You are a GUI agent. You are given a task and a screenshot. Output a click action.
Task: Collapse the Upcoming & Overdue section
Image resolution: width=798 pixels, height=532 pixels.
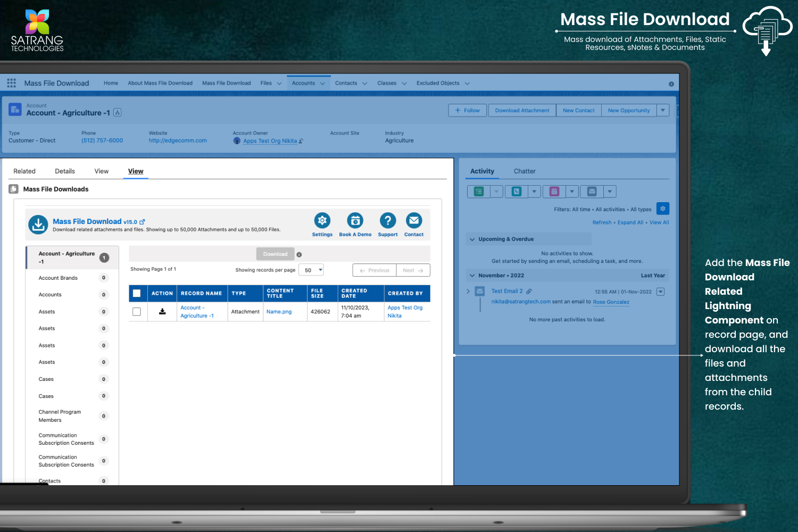(472, 239)
